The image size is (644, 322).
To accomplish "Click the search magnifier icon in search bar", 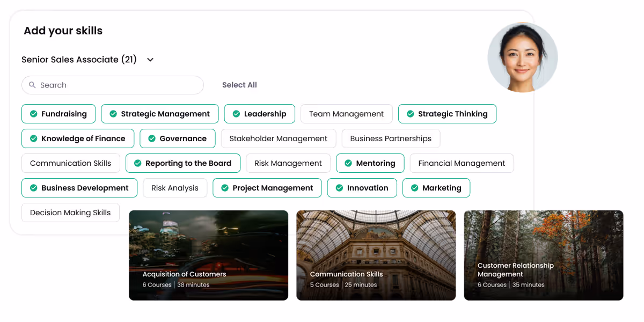I will (33, 85).
